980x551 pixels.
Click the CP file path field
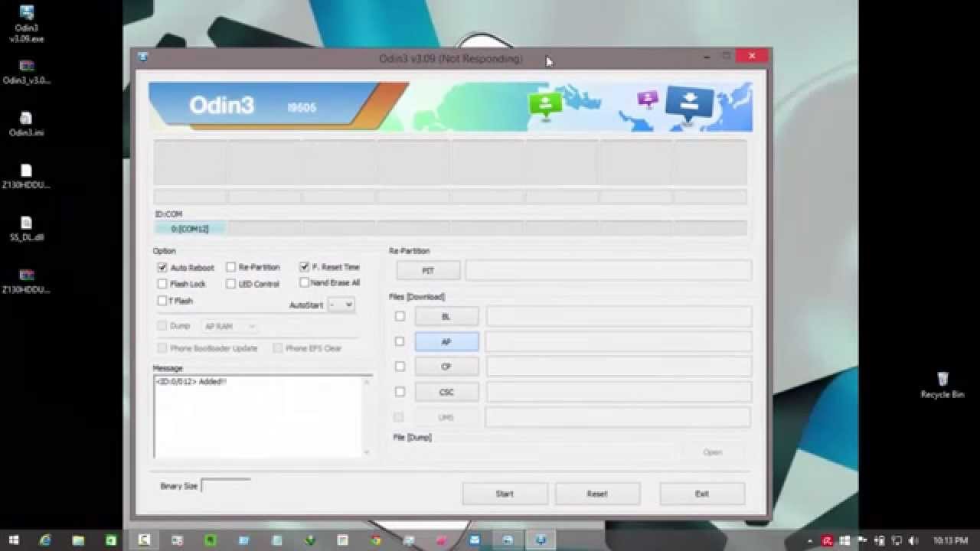(x=619, y=367)
